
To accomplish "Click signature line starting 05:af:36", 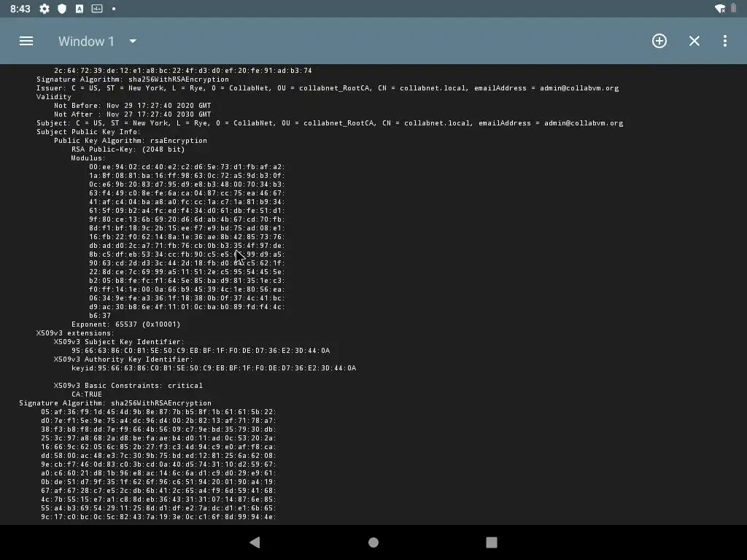I will click(158, 412).
